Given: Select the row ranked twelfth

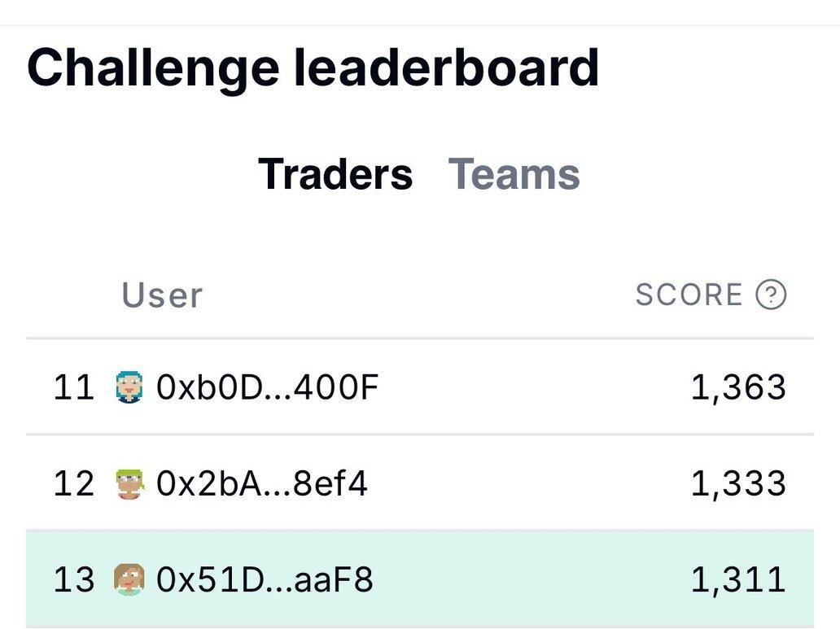Looking at the screenshot, I should [488, 484].
